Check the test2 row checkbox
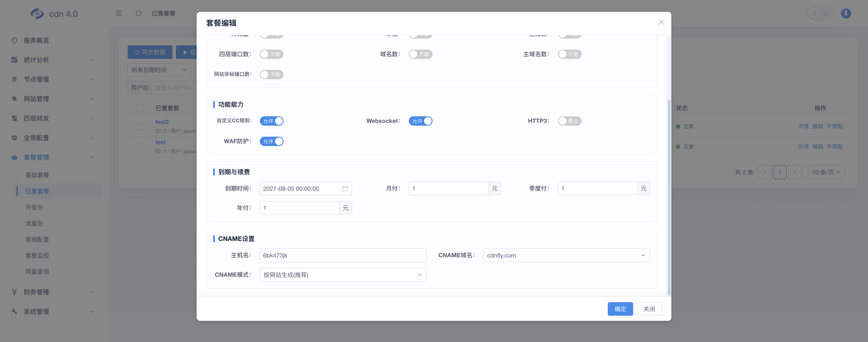Viewport: 868px width, 342px height. [x=139, y=127]
